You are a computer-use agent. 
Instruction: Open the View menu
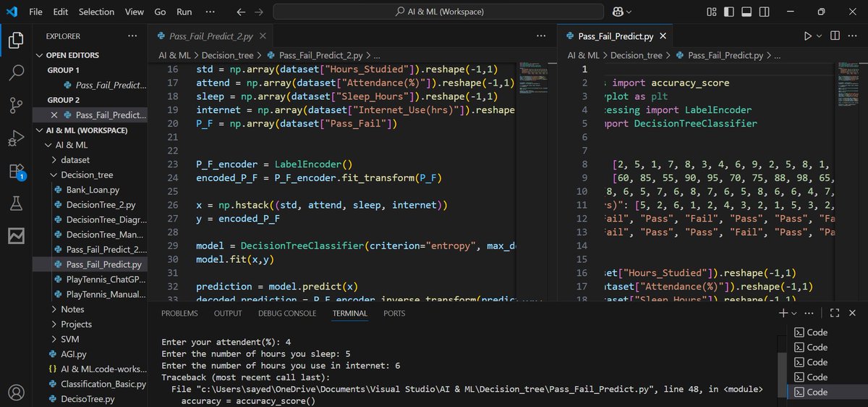pyautogui.click(x=134, y=12)
